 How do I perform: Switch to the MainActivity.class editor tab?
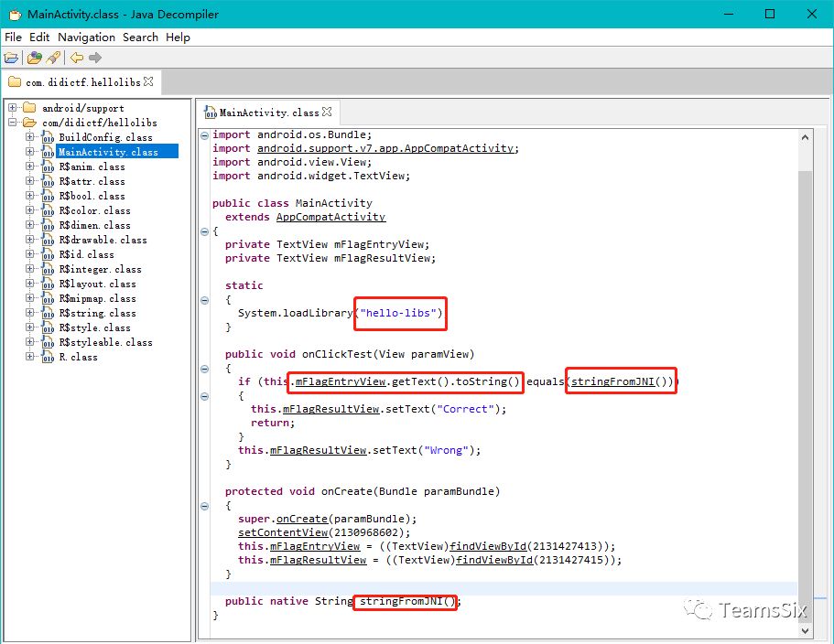pos(268,113)
